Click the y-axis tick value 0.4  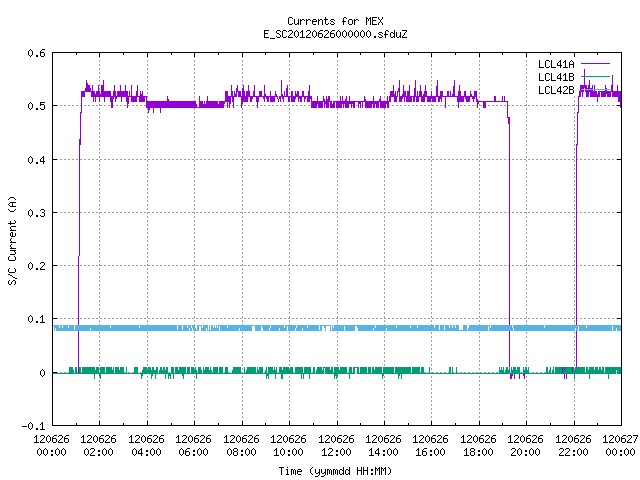pyautogui.click(x=36, y=160)
